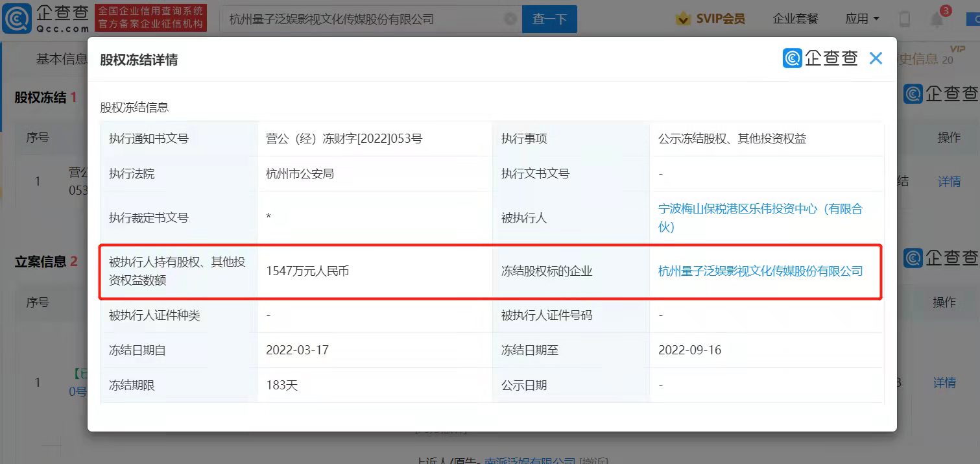Click the 股权冻结信息 section heading
Image resolution: width=980 pixels, height=464 pixels.
coord(134,108)
